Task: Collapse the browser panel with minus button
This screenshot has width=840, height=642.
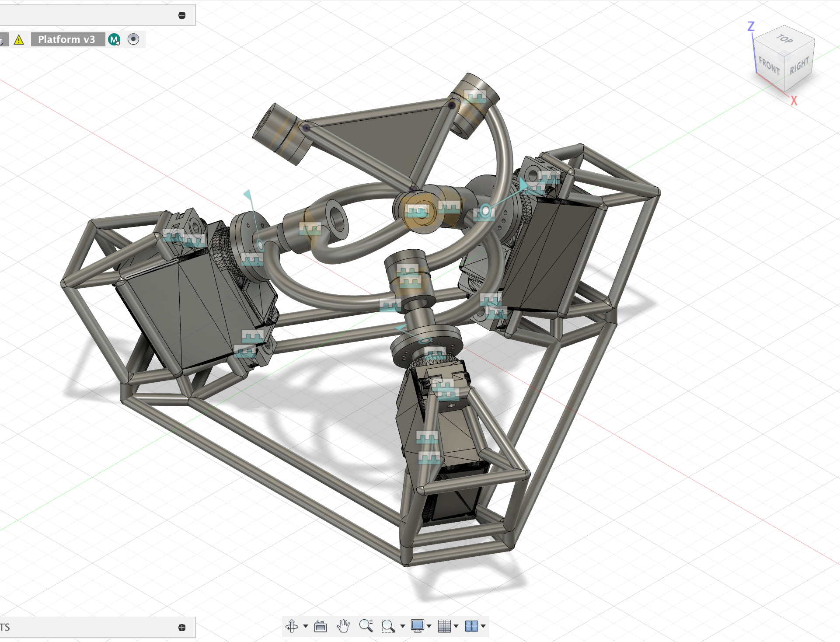Action: coord(182,15)
